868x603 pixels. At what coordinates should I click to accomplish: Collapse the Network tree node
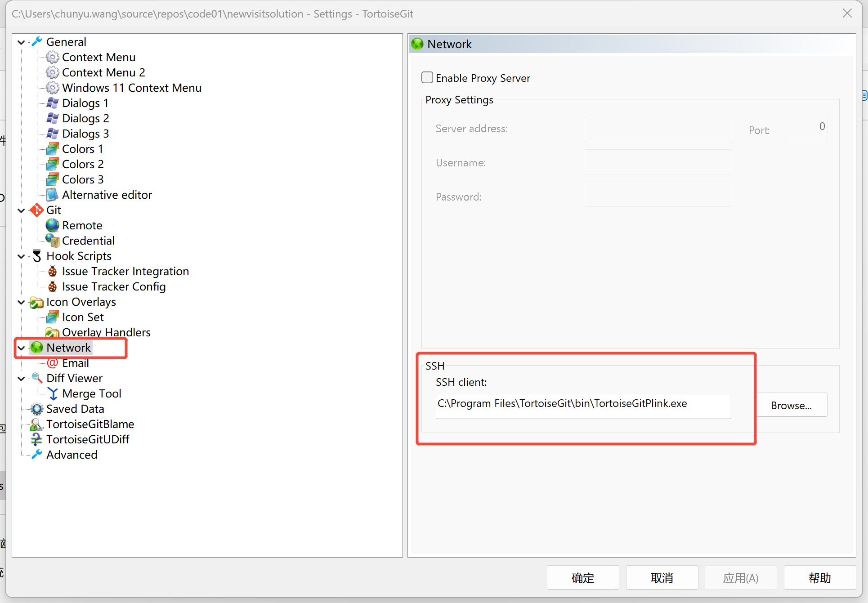pyautogui.click(x=21, y=348)
